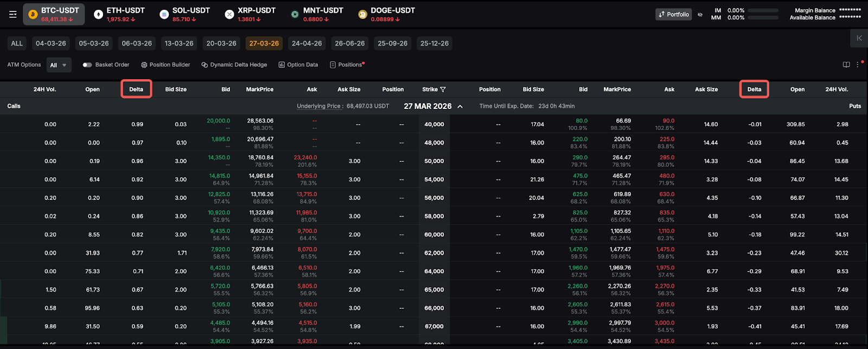Open Position Builder tool
The image size is (868, 349).
pyautogui.click(x=165, y=64)
